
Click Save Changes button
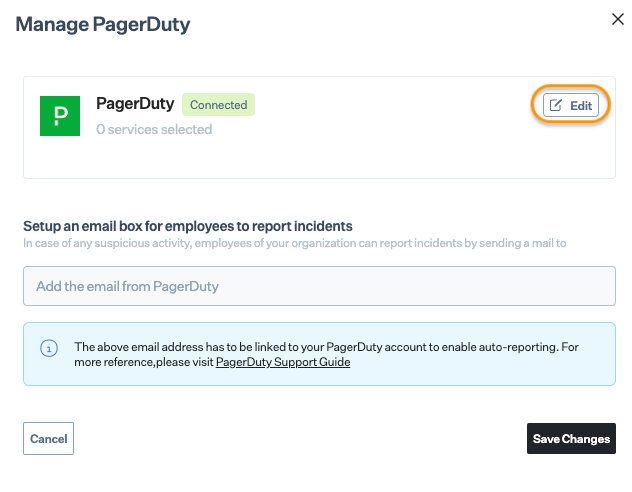pos(571,438)
